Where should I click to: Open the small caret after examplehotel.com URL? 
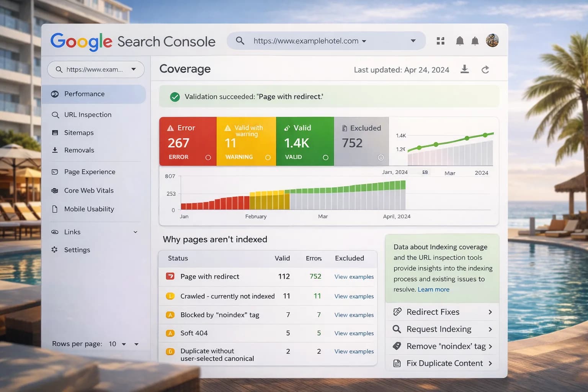click(364, 41)
